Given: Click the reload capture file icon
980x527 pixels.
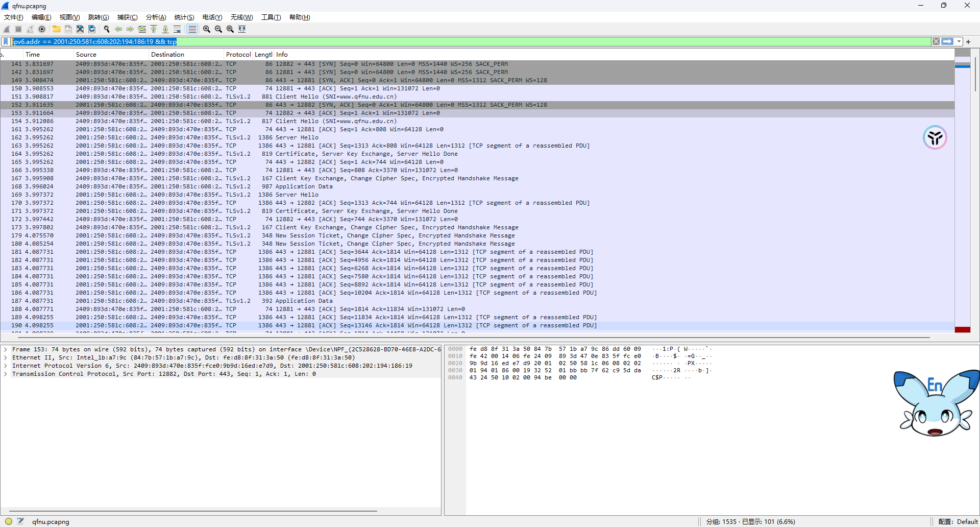Looking at the screenshot, I should 92,29.
